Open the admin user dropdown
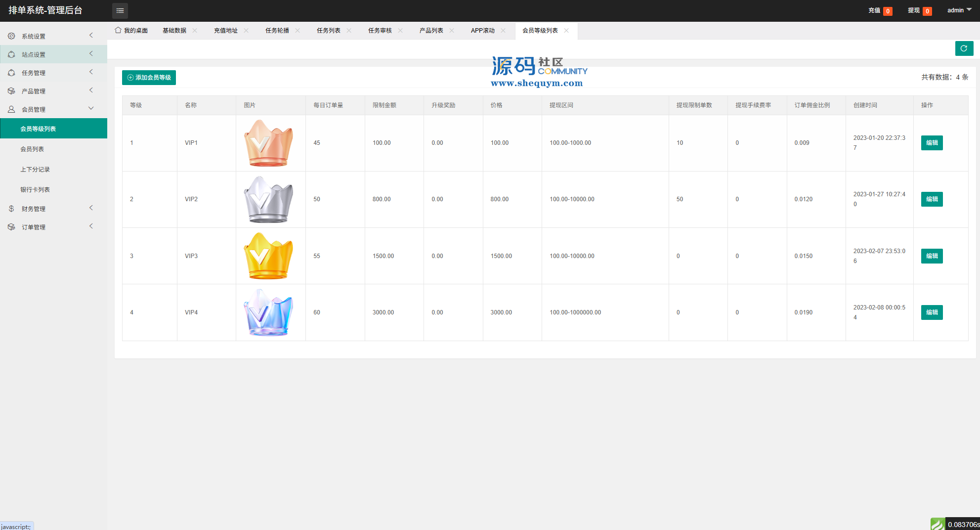 [959, 10]
